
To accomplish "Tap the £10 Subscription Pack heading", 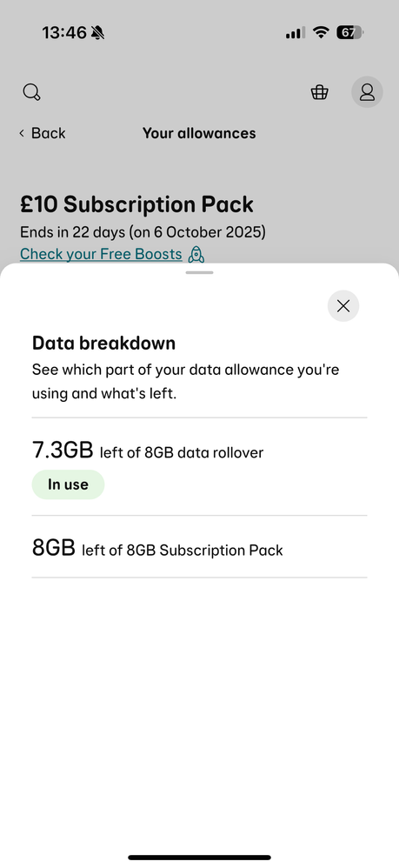I will 136,204.
